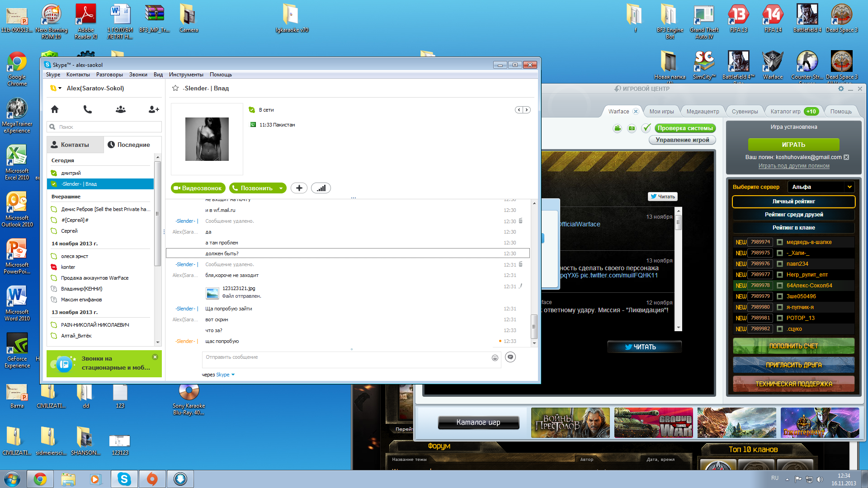Click the create group icon
Viewport: 868px width, 488px height.
coord(121,109)
